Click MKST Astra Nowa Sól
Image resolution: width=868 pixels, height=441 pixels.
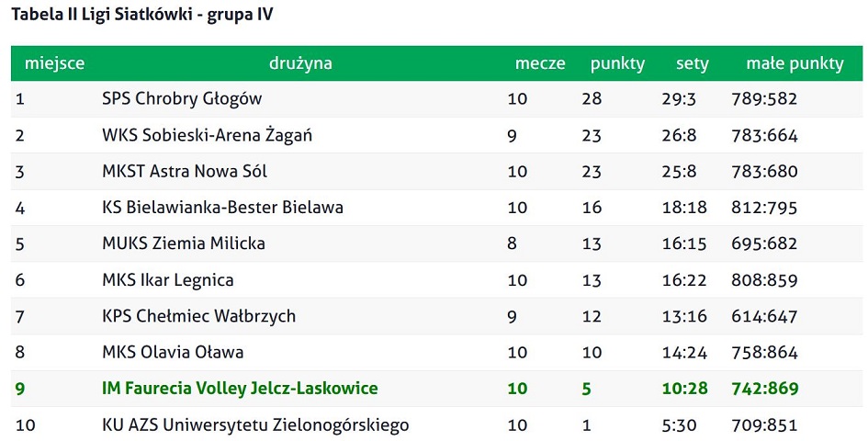click(x=185, y=171)
